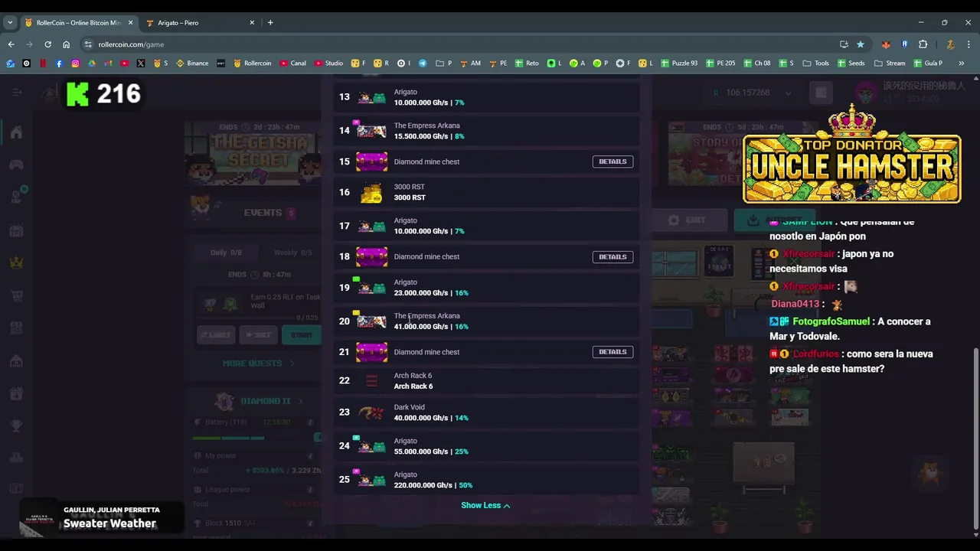View site information icon in address bar

88,44
